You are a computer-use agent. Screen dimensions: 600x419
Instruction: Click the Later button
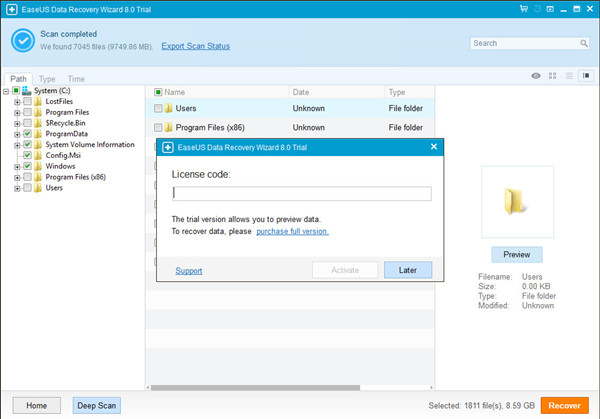[408, 270]
